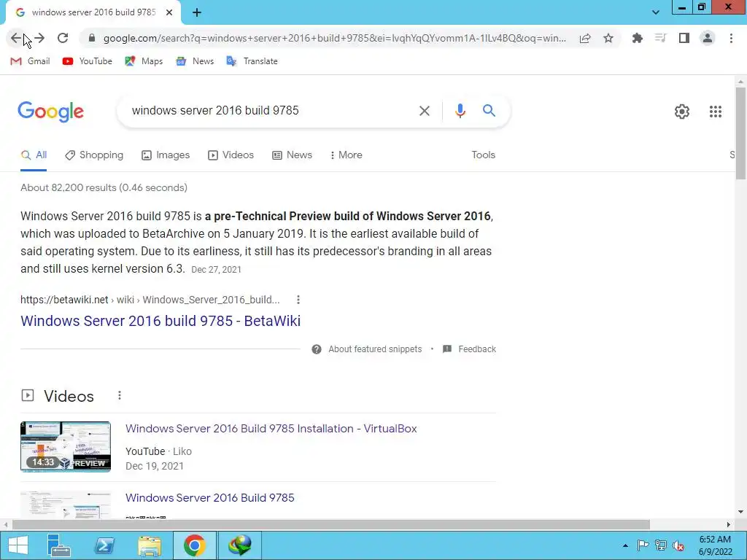Go to Google home via logo

click(x=50, y=112)
